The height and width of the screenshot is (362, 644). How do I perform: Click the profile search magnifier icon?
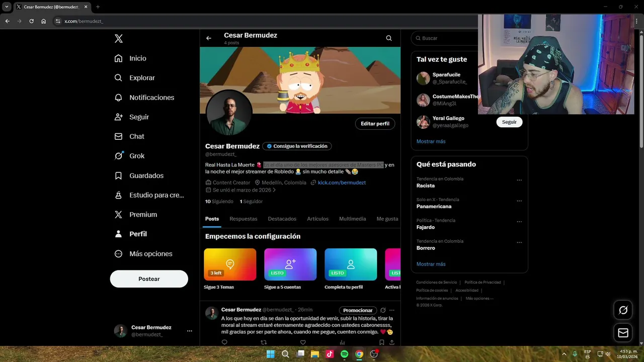(x=389, y=38)
